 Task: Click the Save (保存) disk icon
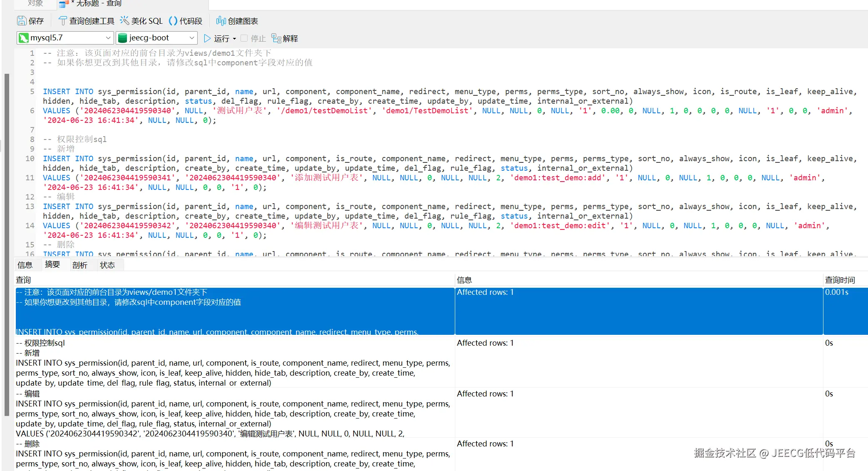22,21
